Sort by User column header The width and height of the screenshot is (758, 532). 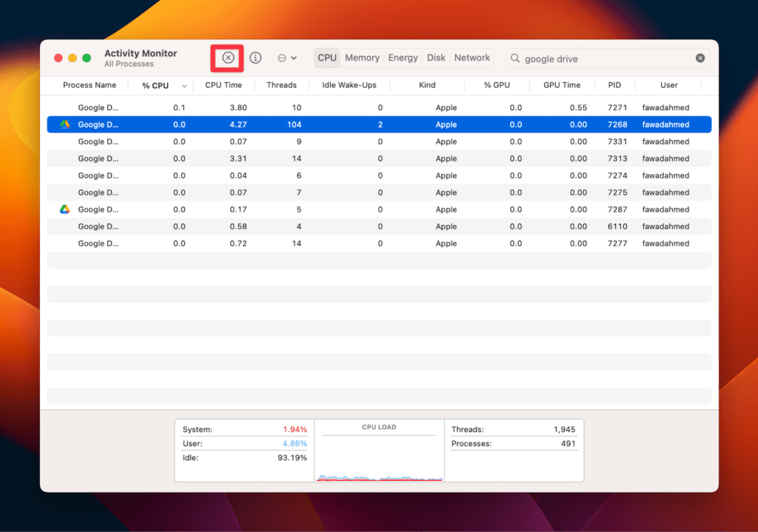coord(668,85)
